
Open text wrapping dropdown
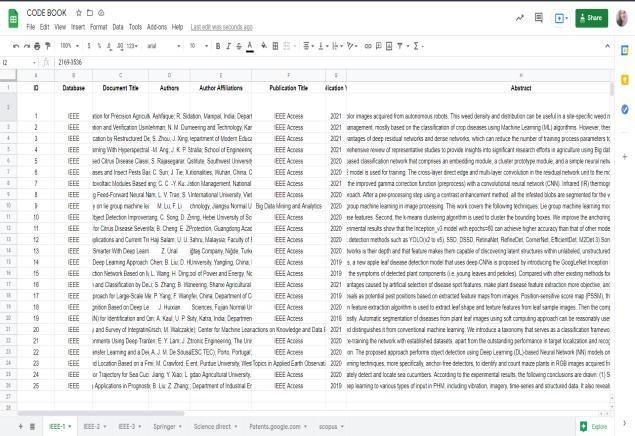(337, 46)
